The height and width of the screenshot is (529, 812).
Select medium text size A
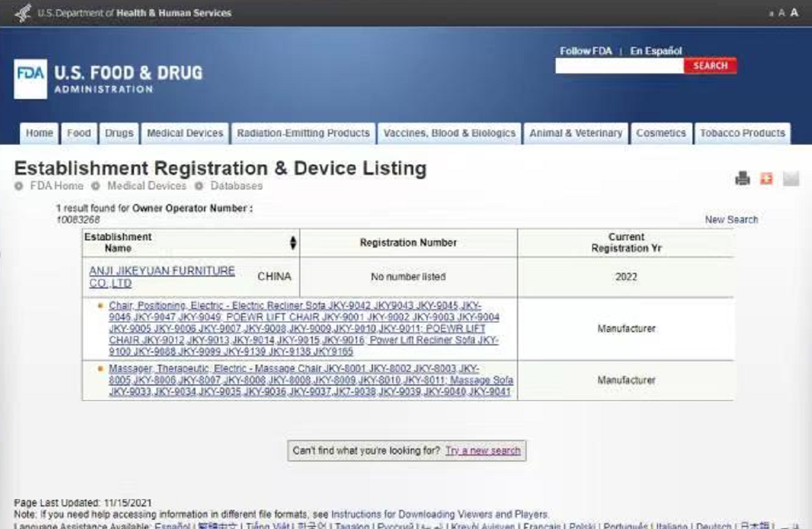[782, 13]
